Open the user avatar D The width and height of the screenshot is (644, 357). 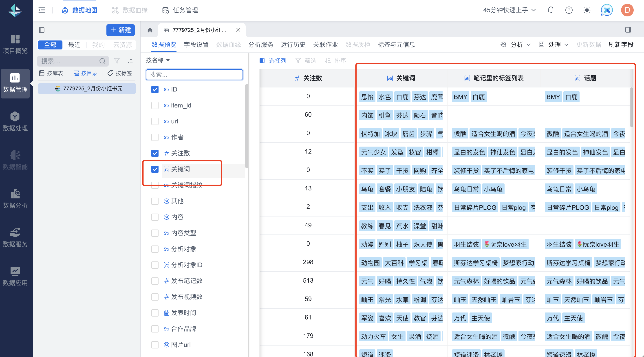(x=627, y=10)
